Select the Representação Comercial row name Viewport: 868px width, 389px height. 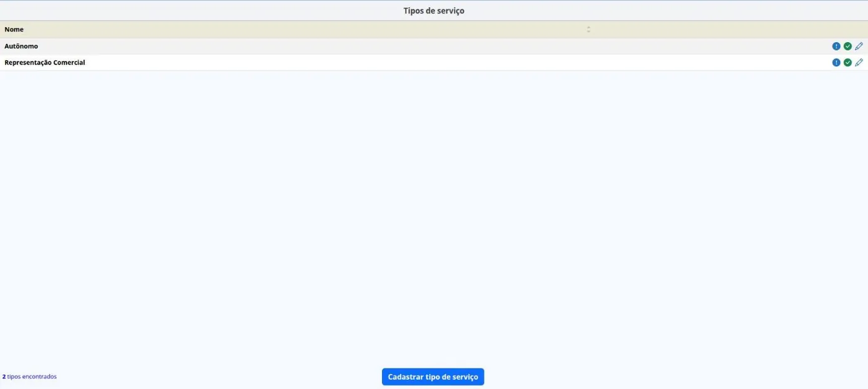tap(45, 63)
